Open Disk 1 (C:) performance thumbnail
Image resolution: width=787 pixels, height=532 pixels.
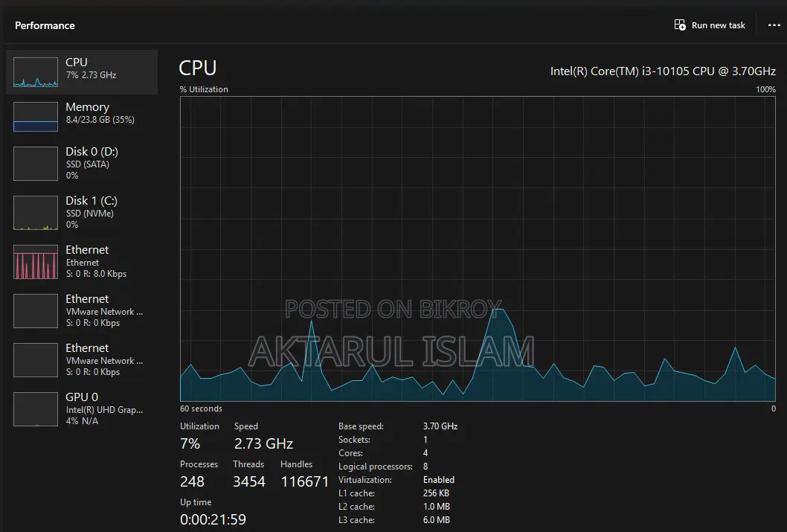36,213
